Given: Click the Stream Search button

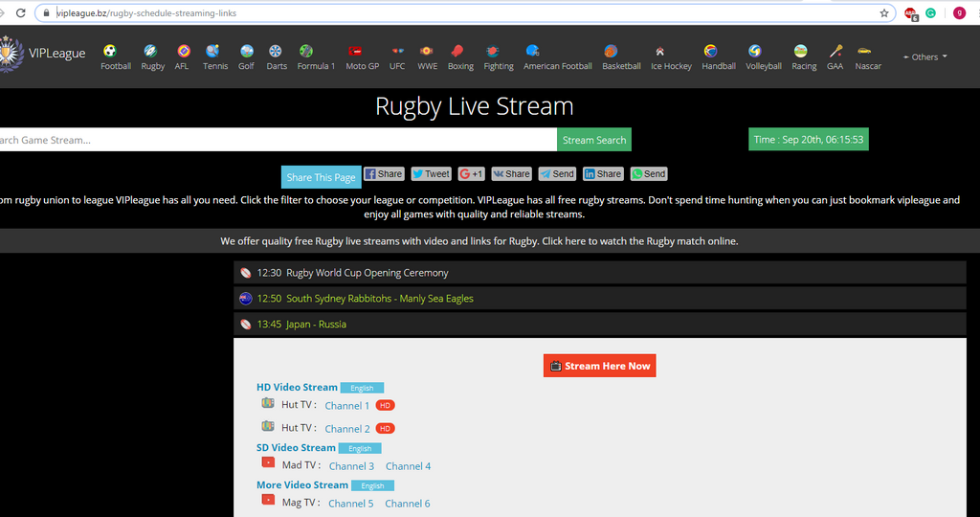Looking at the screenshot, I should (x=593, y=140).
